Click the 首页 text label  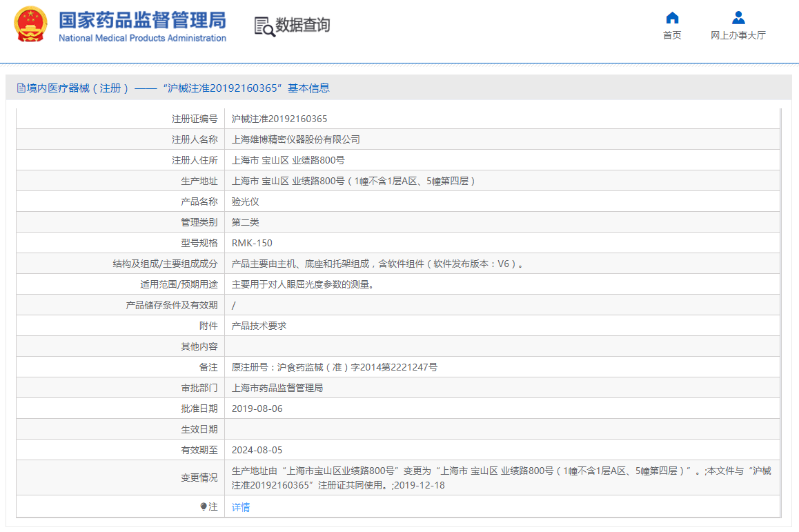(x=672, y=35)
